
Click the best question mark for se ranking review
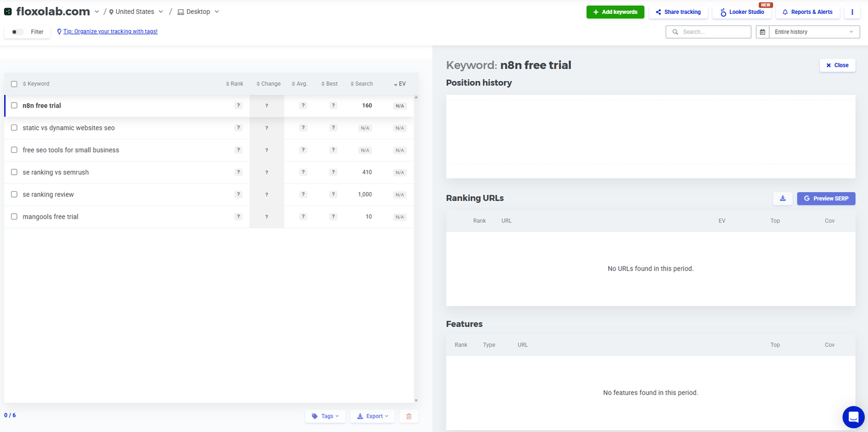pyautogui.click(x=333, y=195)
